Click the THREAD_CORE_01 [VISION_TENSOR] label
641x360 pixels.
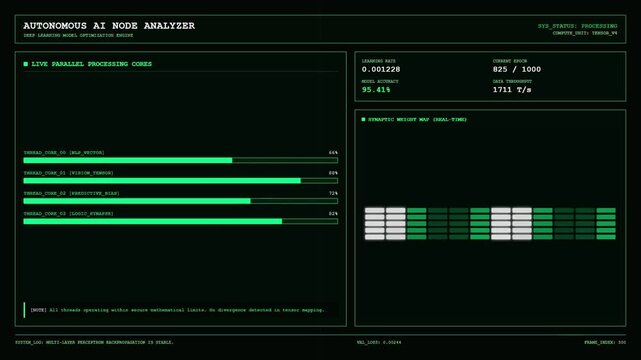coord(69,173)
